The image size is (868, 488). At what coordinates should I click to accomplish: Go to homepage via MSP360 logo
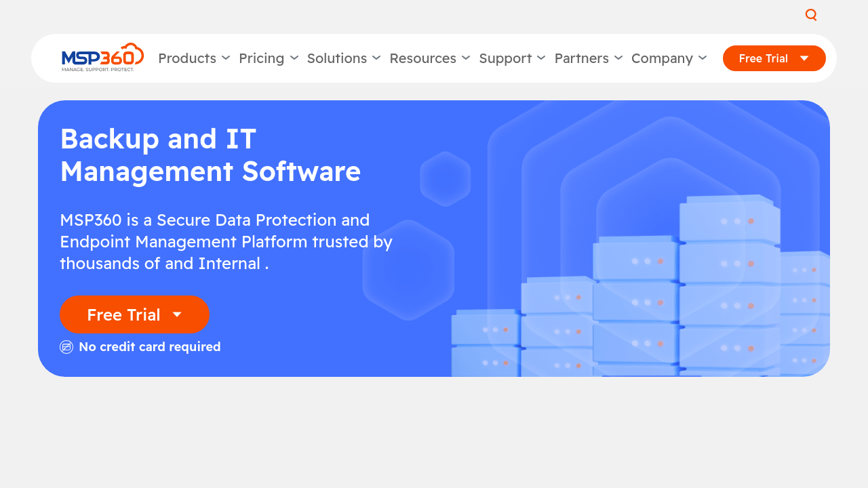tap(102, 58)
